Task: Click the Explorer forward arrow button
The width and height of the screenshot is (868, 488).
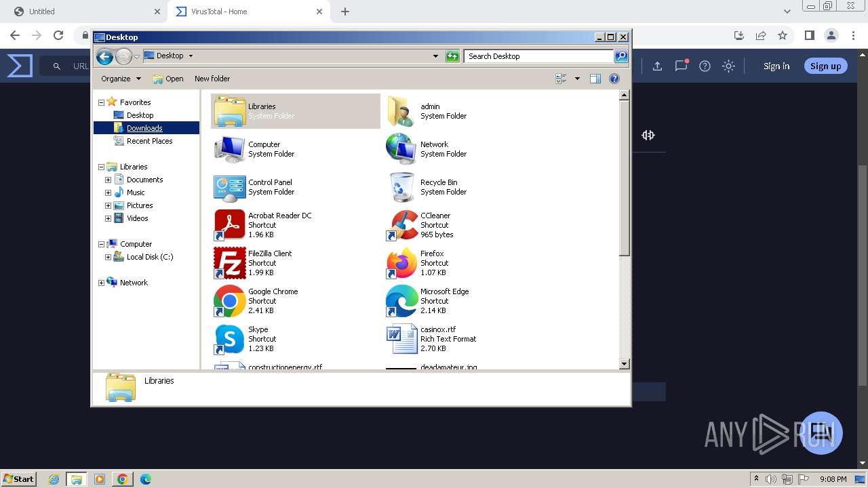Action: click(123, 56)
